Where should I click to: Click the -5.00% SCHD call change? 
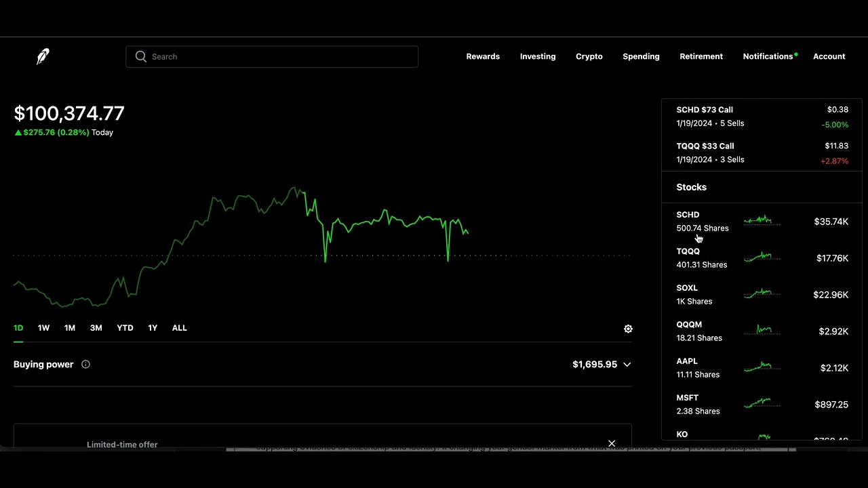835,125
